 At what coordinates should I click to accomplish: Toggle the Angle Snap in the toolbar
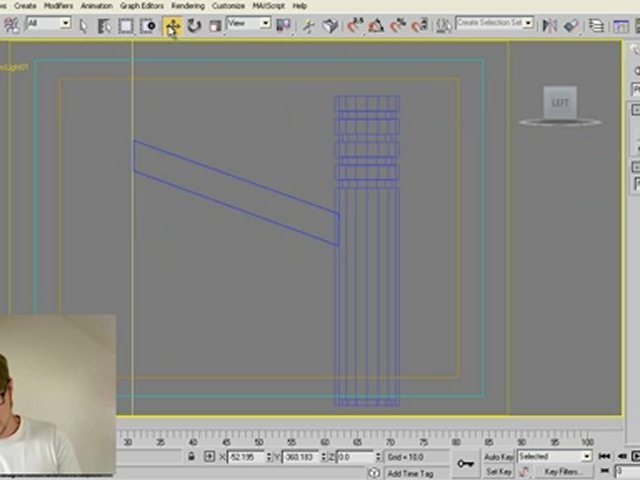[375, 26]
